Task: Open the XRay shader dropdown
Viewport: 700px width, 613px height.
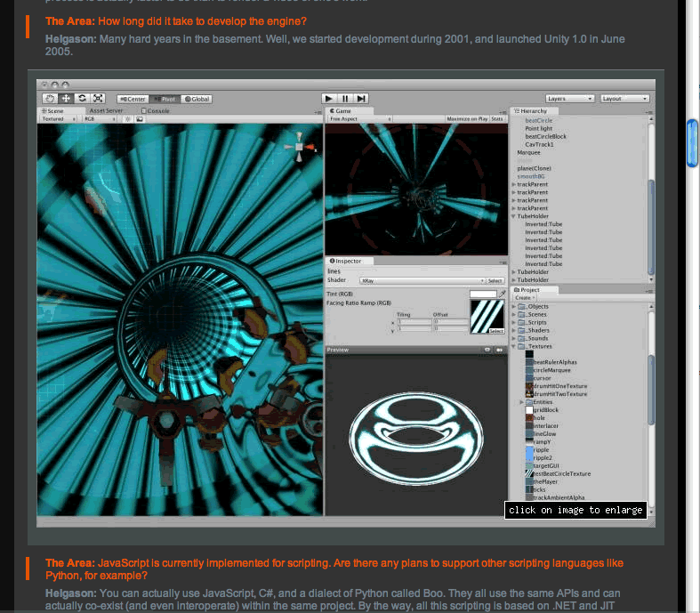Action: [x=422, y=281]
